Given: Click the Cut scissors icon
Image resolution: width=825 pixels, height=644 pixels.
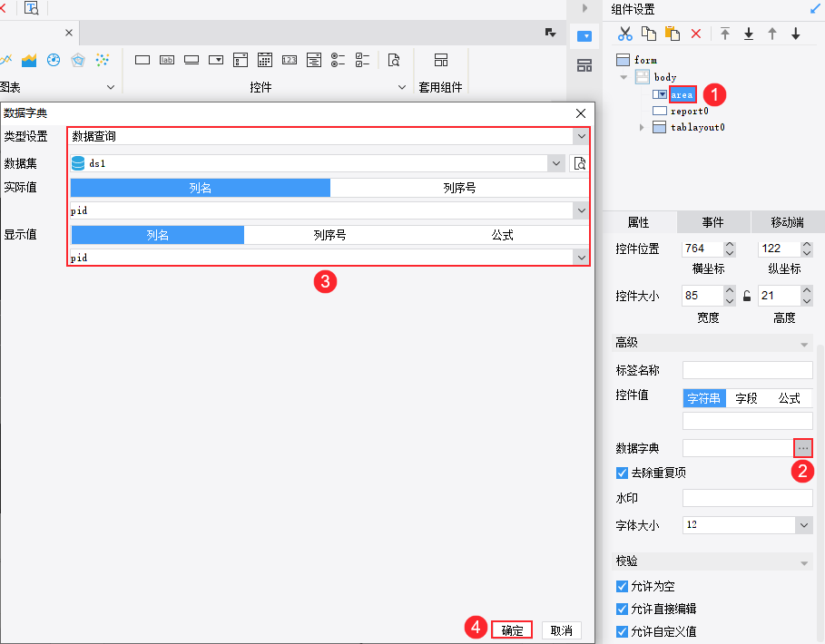Looking at the screenshot, I should click(x=624, y=34).
